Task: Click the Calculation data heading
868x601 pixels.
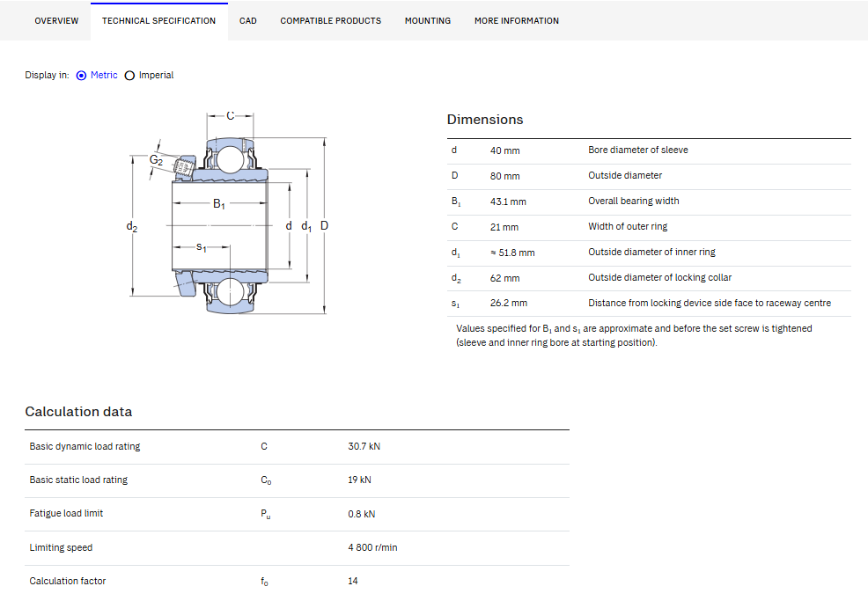Action: pos(78,412)
